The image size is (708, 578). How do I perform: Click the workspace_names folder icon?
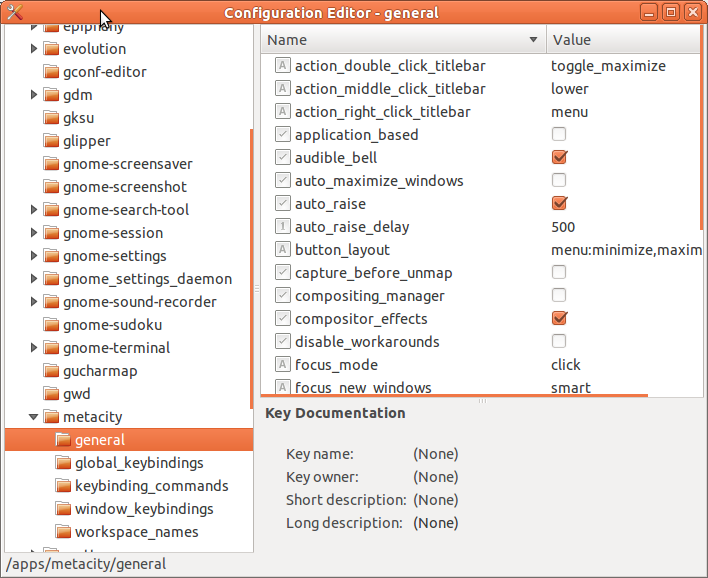[63, 532]
